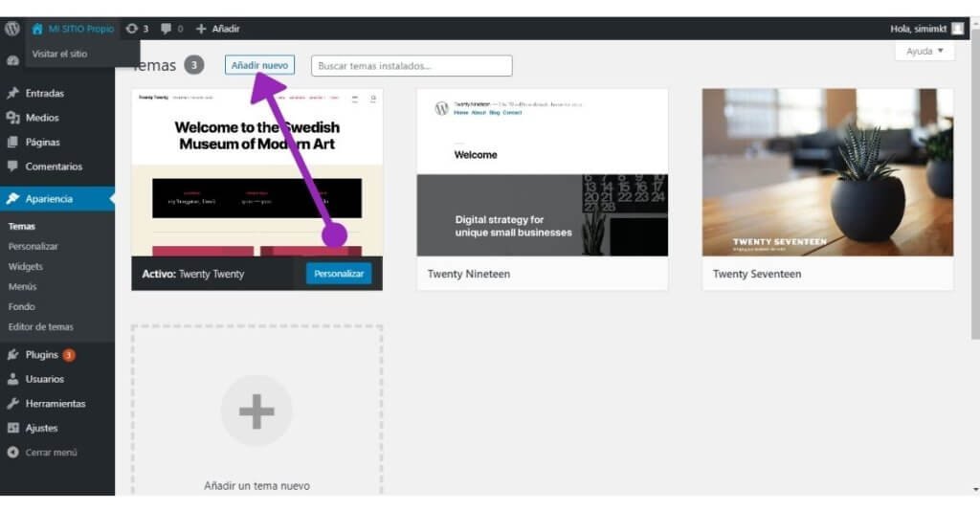Select the Fondo submenu item
Viewport: 980px width, 511px height.
(x=22, y=306)
